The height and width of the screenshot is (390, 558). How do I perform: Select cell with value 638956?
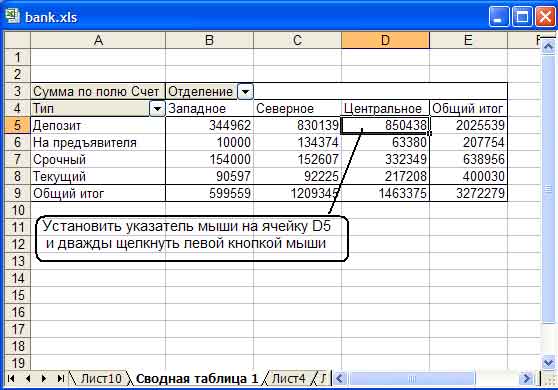[x=468, y=159]
